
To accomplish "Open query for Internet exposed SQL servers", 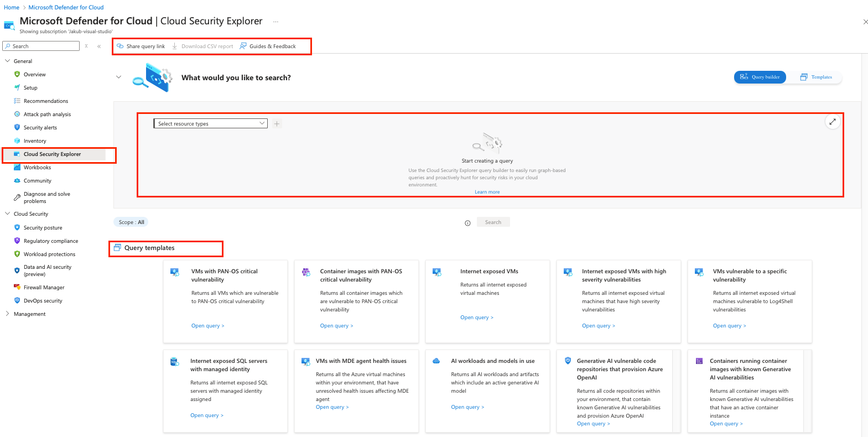I will [207, 415].
